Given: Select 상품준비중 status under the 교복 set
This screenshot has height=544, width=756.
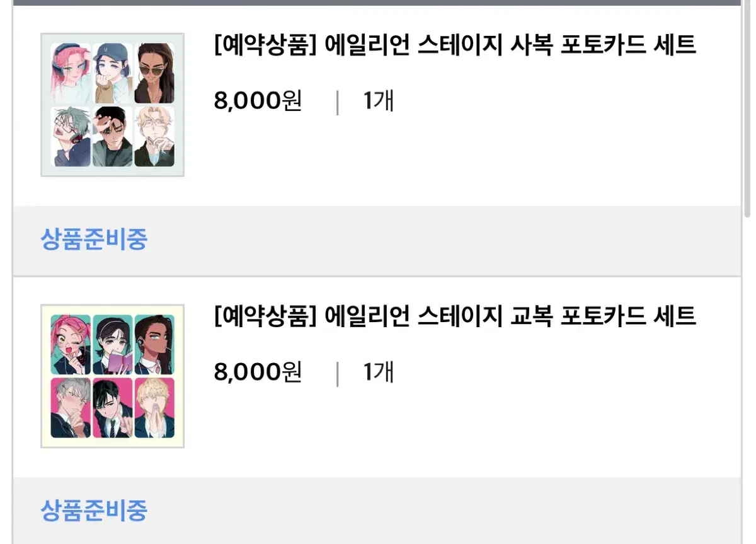Looking at the screenshot, I should point(94,511).
